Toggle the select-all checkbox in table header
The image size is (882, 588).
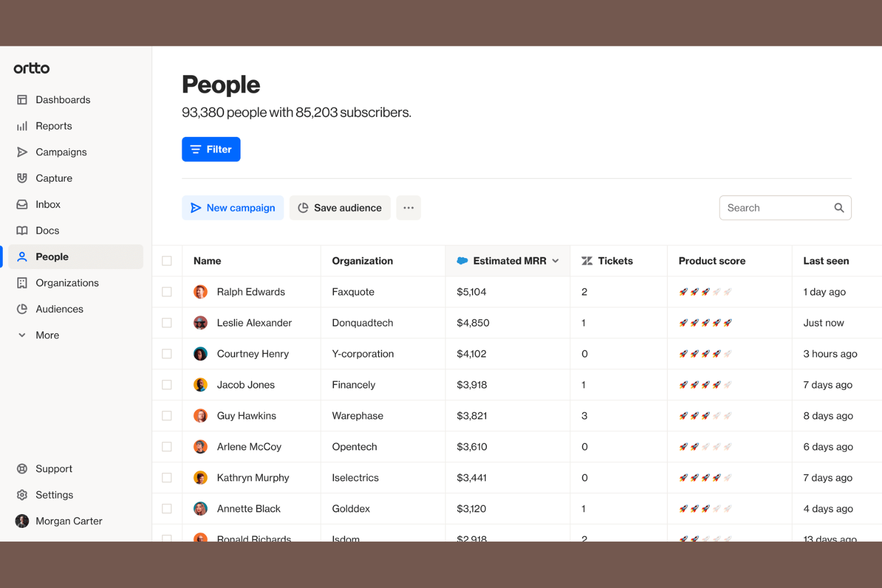[x=167, y=261]
